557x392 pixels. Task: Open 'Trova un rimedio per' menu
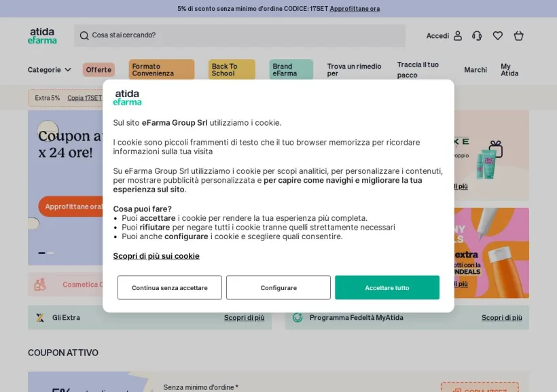(354, 70)
